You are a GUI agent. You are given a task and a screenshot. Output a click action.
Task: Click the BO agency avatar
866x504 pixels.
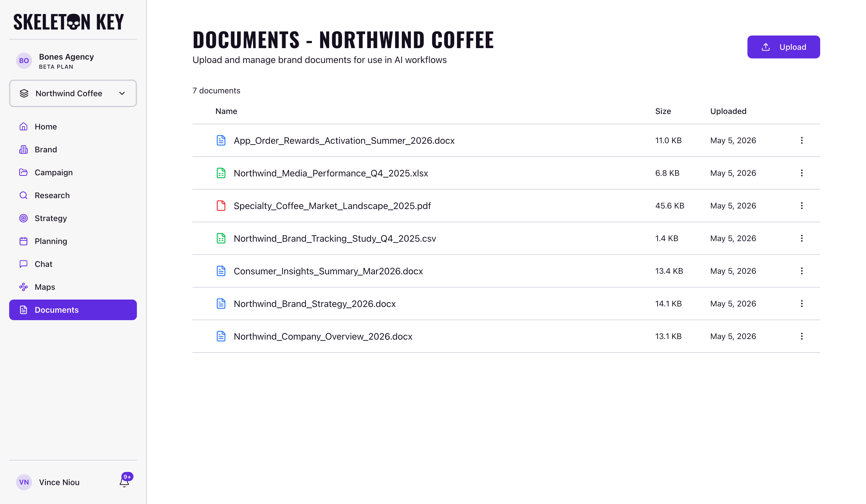pyautogui.click(x=24, y=61)
